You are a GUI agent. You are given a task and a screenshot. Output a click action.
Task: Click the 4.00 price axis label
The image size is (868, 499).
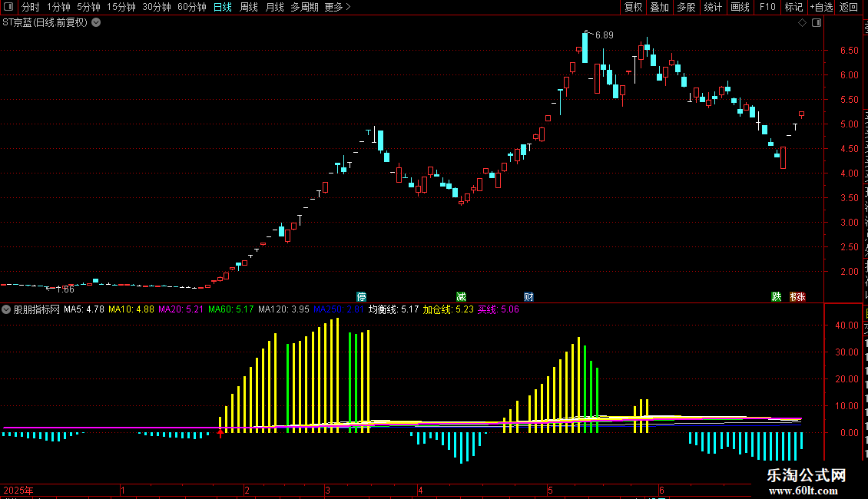click(849, 173)
